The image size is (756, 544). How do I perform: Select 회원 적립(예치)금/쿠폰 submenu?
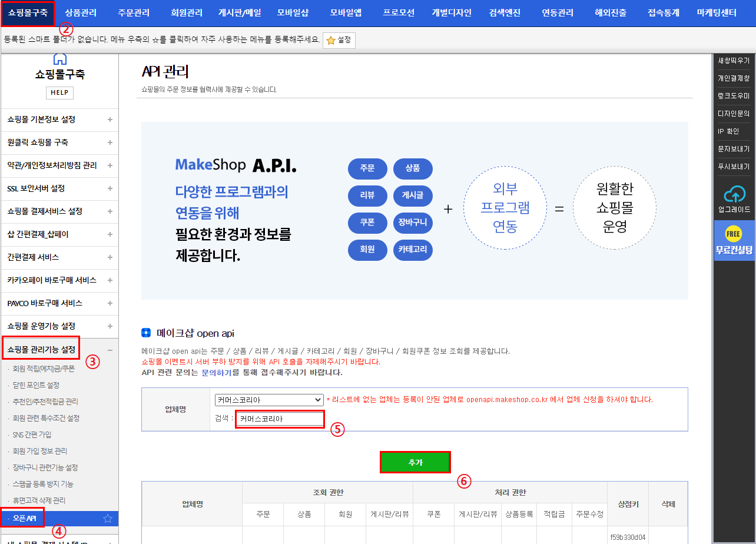[44, 369]
